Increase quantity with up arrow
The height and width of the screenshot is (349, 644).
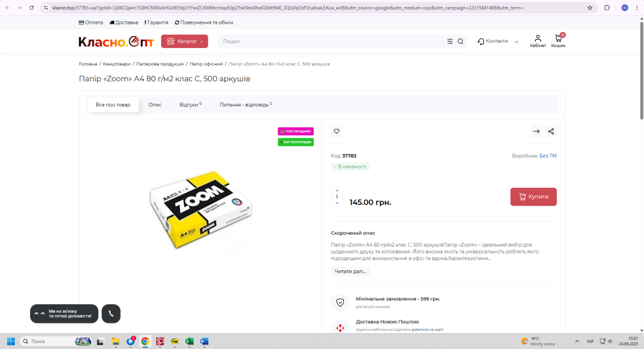337,191
